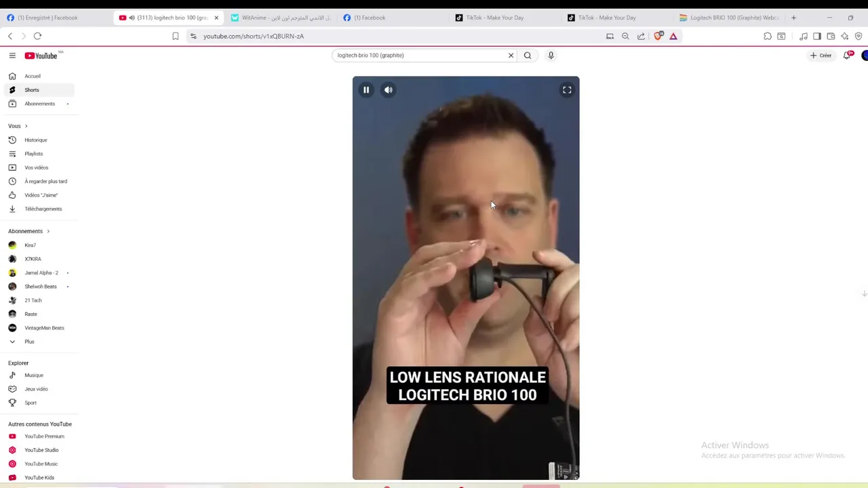Toggle the browser sidebar panel icon
This screenshot has width=868, height=488.
click(817, 36)
